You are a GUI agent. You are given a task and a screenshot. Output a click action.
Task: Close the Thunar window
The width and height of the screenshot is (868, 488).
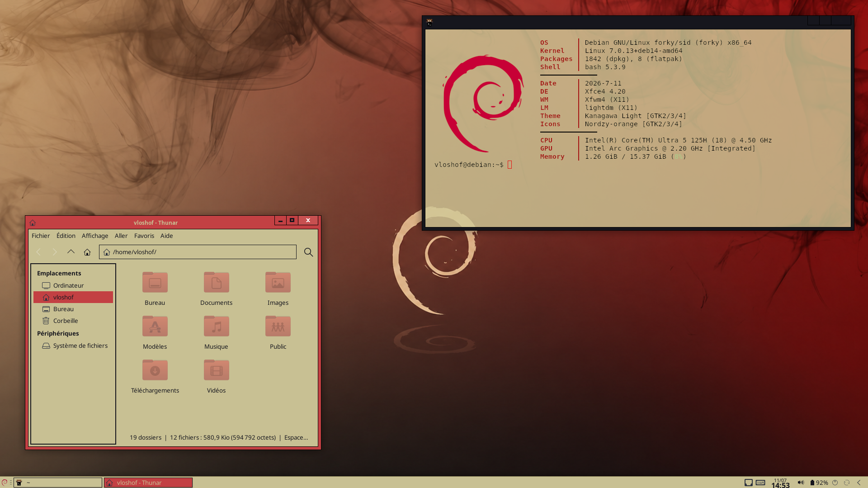click(x=308, y=220)
